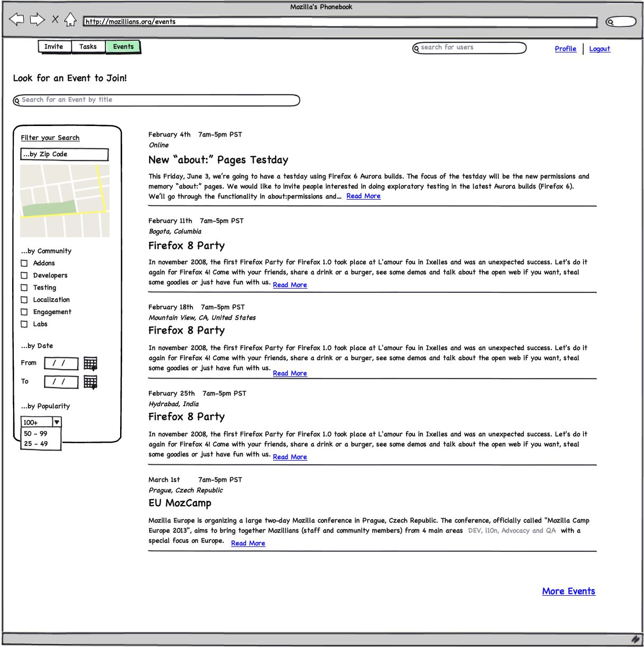This screenshot has width=644, height=647.
Task: Open the From date calendar icon
Action: pos(90,364)
